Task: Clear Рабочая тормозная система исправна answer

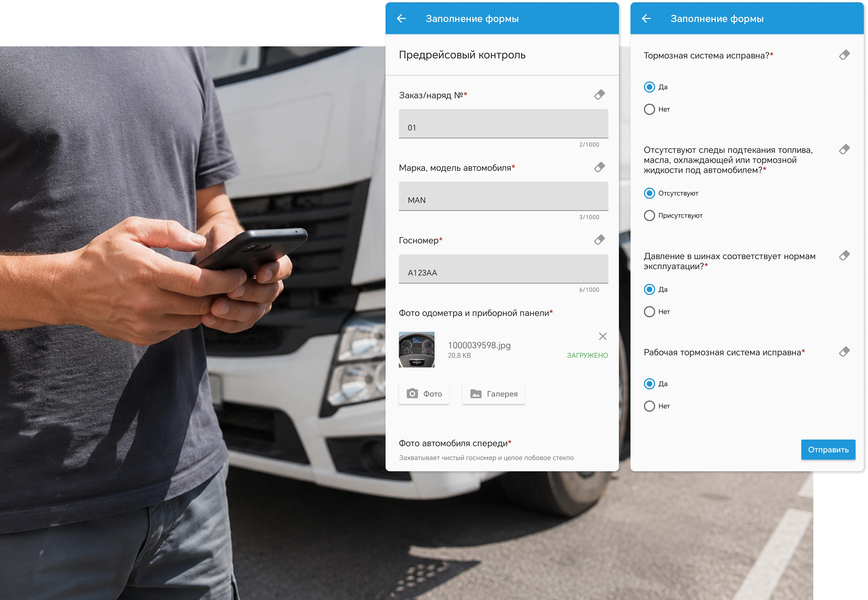Action: click(x=844, y=352)
